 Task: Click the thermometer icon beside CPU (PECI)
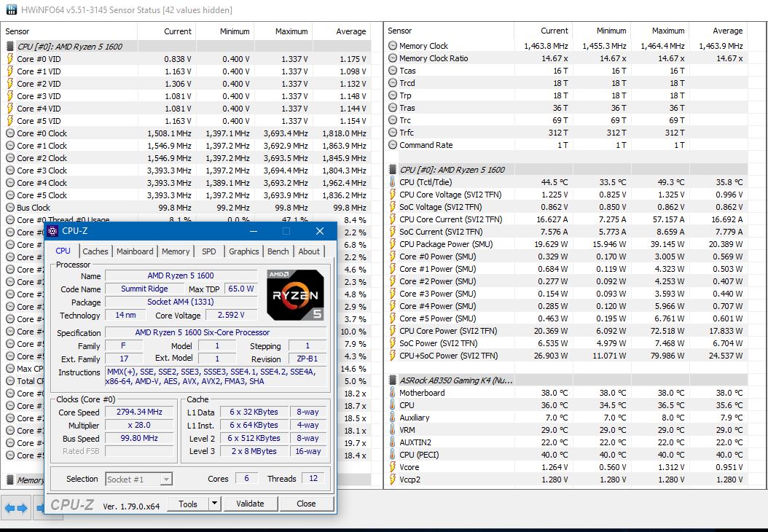click(392, 455)
